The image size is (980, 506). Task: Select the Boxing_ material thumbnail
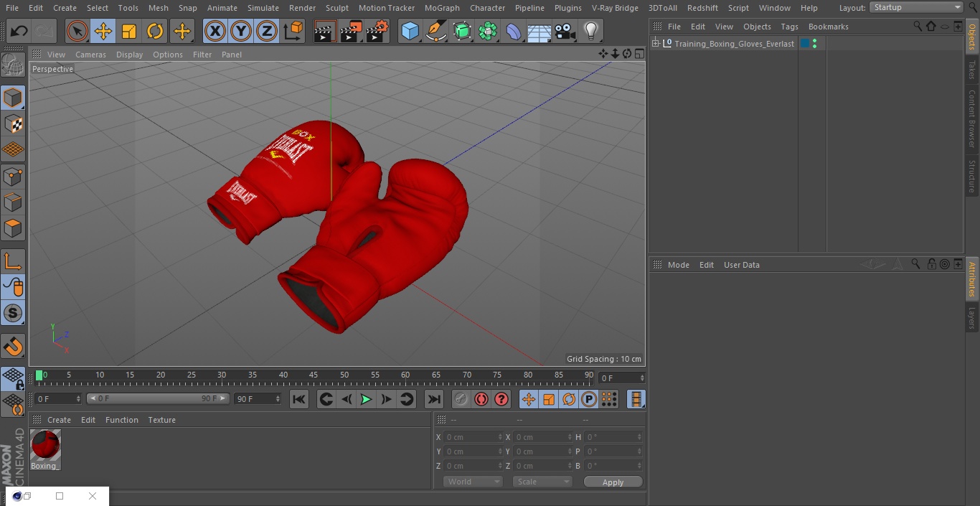tap(45, 446)
